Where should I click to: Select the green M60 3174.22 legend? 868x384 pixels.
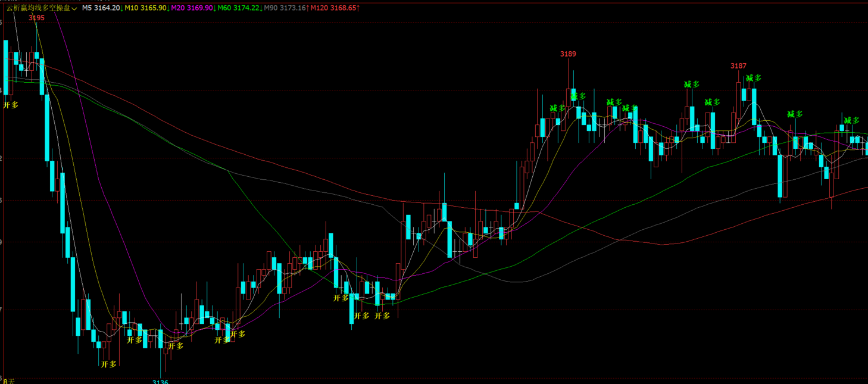tap(239, 8)
